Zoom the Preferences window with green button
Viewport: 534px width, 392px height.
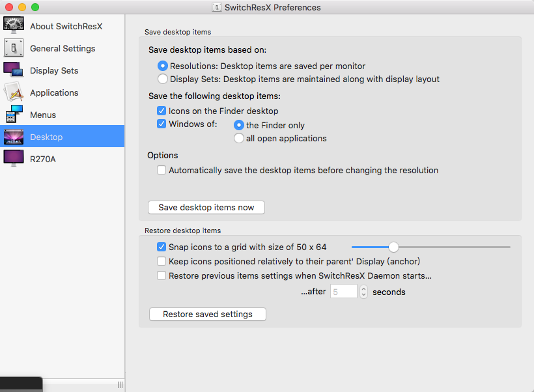35,7
